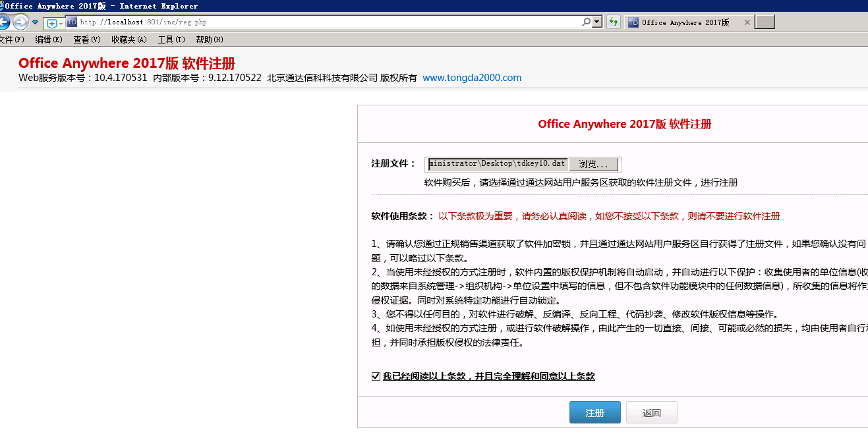This screenshot has height=436, width=868.
Task: Click the 内部版本号：9.12.170522 text
Action: click(x=207, y=78)
